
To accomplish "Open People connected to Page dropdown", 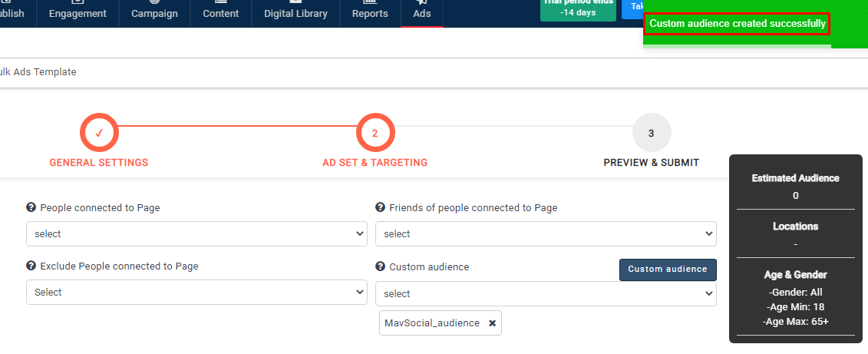I will click(196, 233).
